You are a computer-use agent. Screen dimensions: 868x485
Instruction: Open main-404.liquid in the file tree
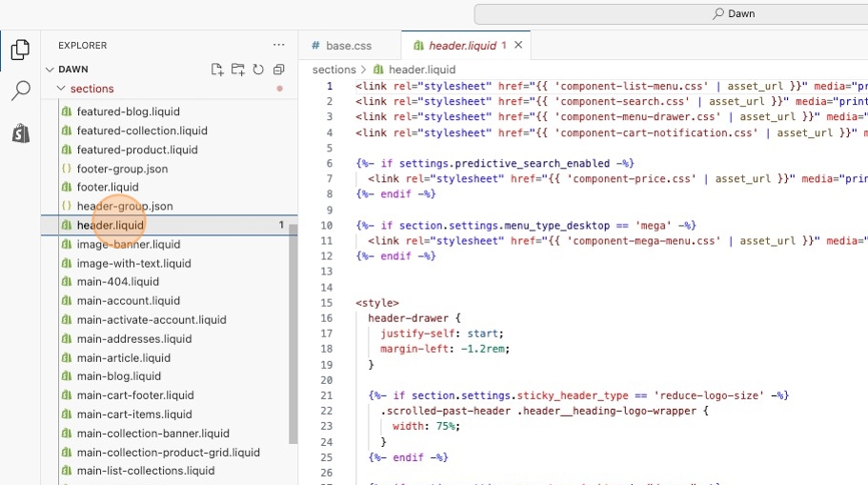(117, 282)
